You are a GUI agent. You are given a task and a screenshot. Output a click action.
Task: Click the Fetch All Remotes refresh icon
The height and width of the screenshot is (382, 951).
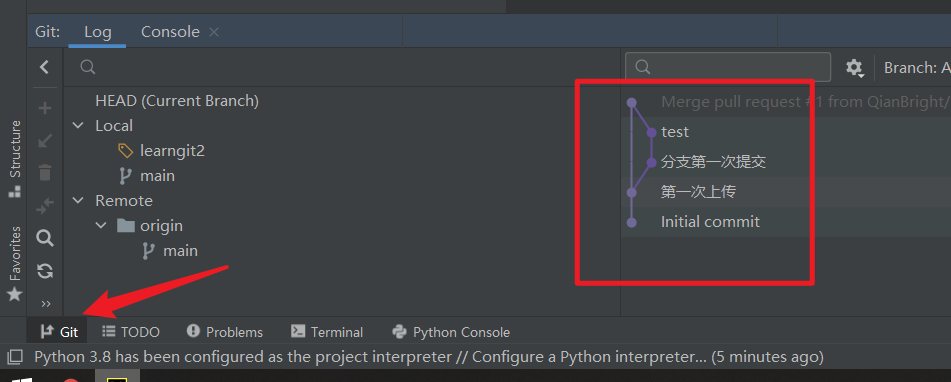[x=45, y=270]
